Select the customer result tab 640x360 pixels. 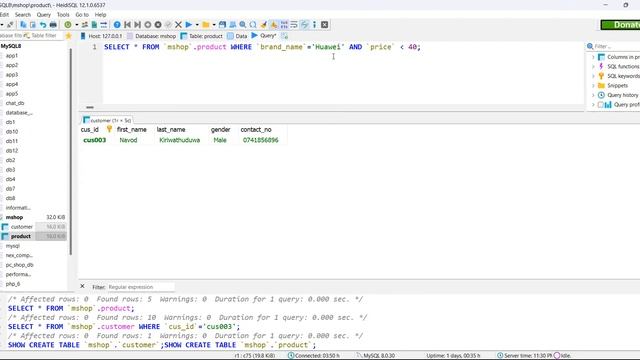[x=107, y=120]
